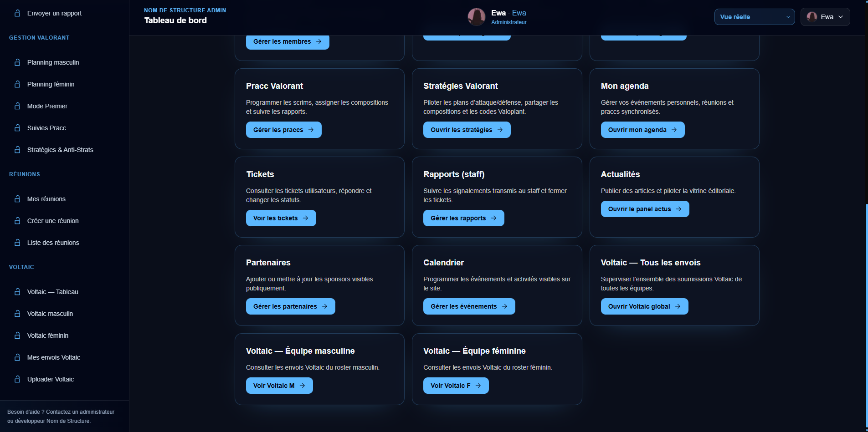Open Voltaic — Tableau from the sidebar
The height and width of the screenshot is (432, 868).
(x=52, y=292)
